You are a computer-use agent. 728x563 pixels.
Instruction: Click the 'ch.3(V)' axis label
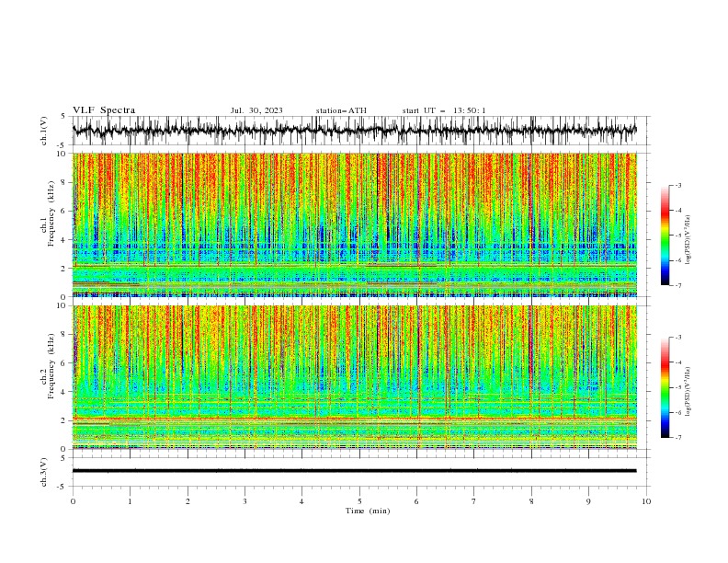pos(44,472)
